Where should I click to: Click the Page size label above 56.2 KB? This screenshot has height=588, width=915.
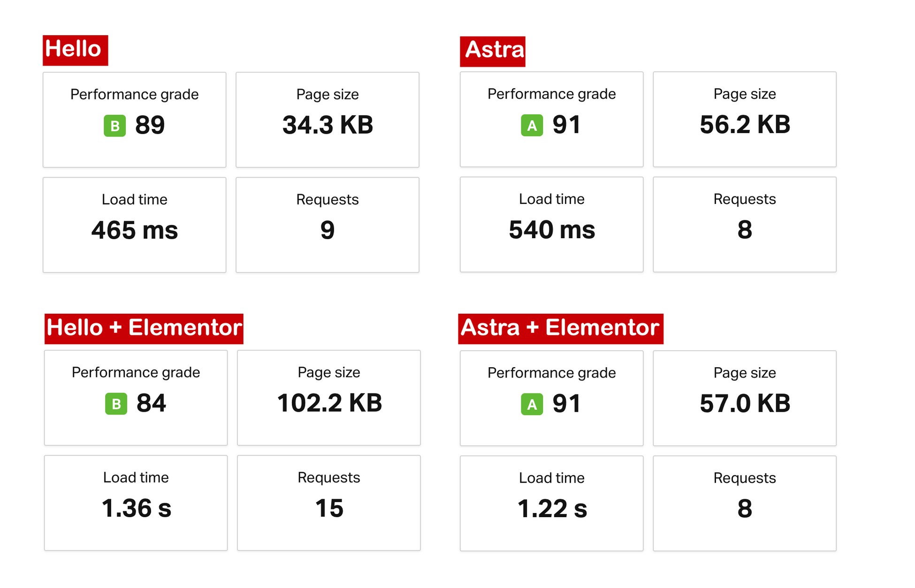coord(745,94)
